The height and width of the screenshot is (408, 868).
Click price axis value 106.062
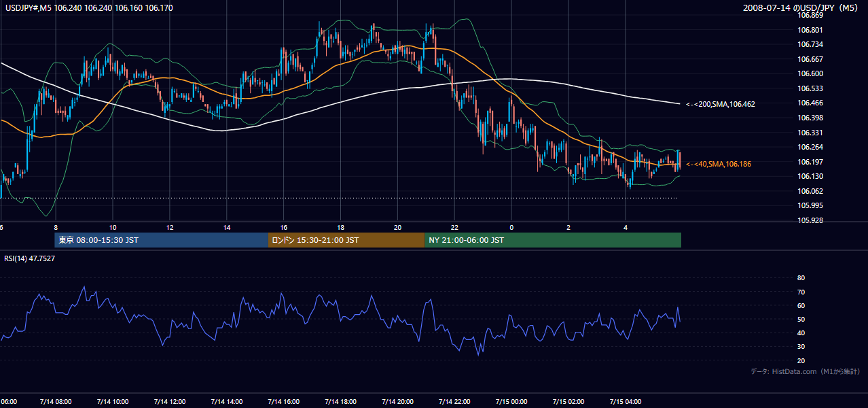tap(811, 191)
